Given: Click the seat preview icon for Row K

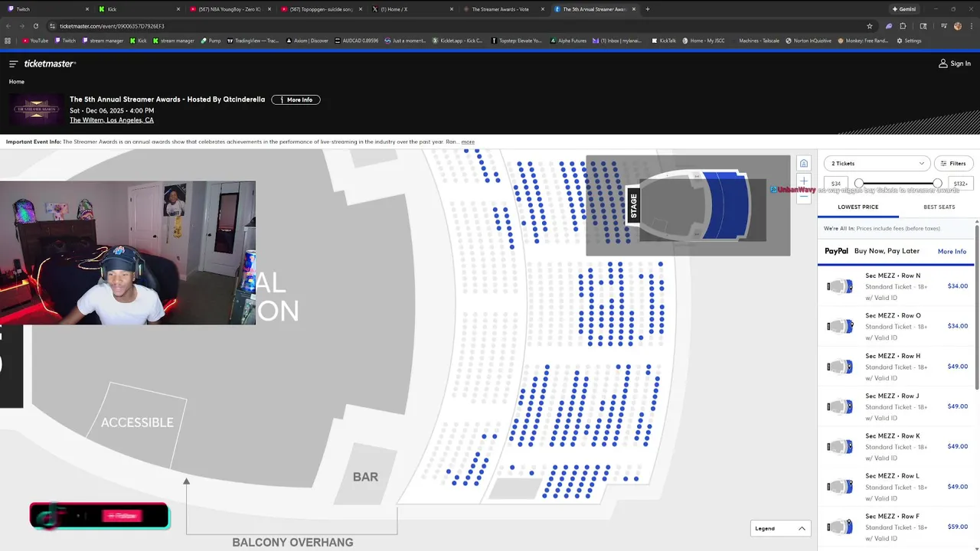Looking at the screenshot, I should point(840,447).
